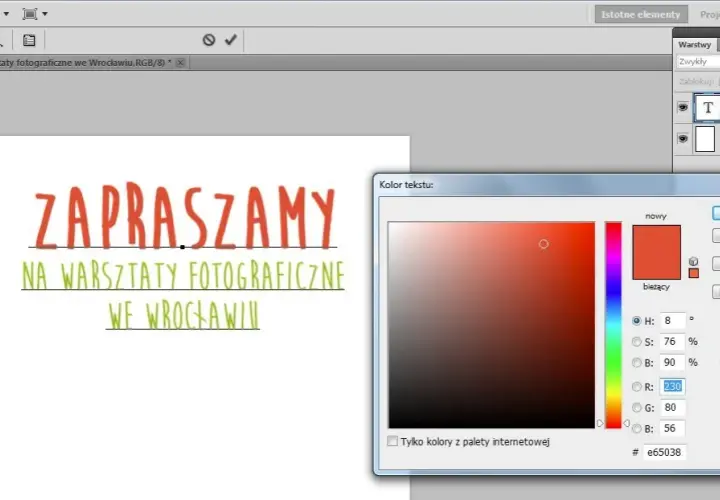720x500 pixels.
Task: Click the screen mode icon
Action: pyautogui.click(x=30, y=14)
